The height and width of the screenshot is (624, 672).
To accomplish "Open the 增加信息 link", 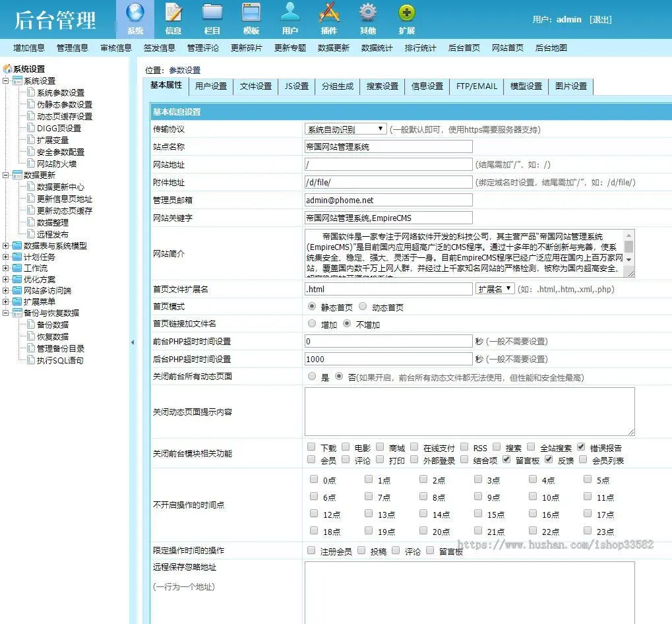I will coord(29,47).
